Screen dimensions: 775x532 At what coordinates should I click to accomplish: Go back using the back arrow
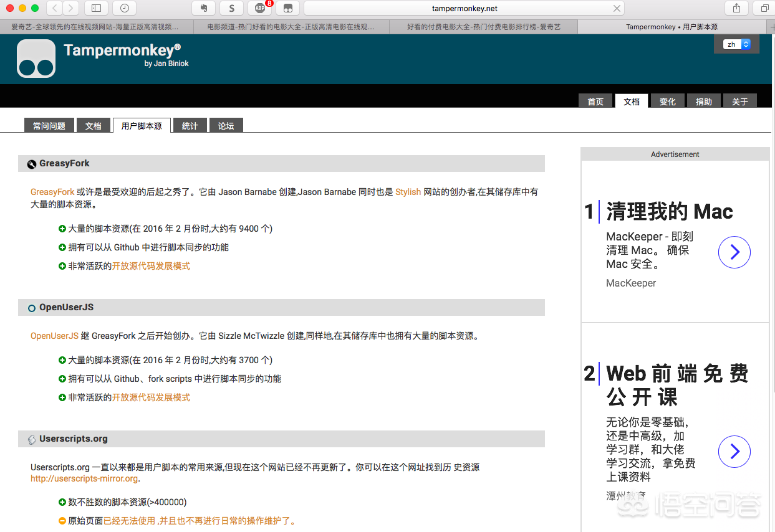pyautogui.click(x=55, y=8)
